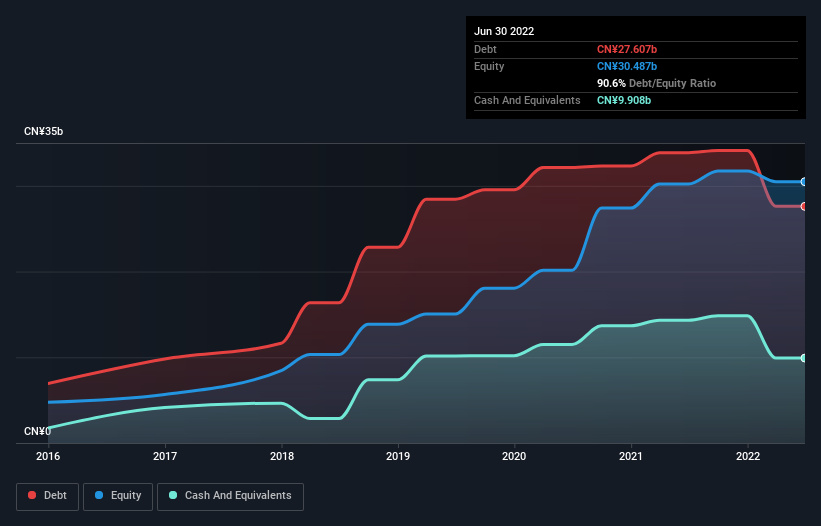Click the 2021 x-axis label
The image size is (821, 526).
631,456
